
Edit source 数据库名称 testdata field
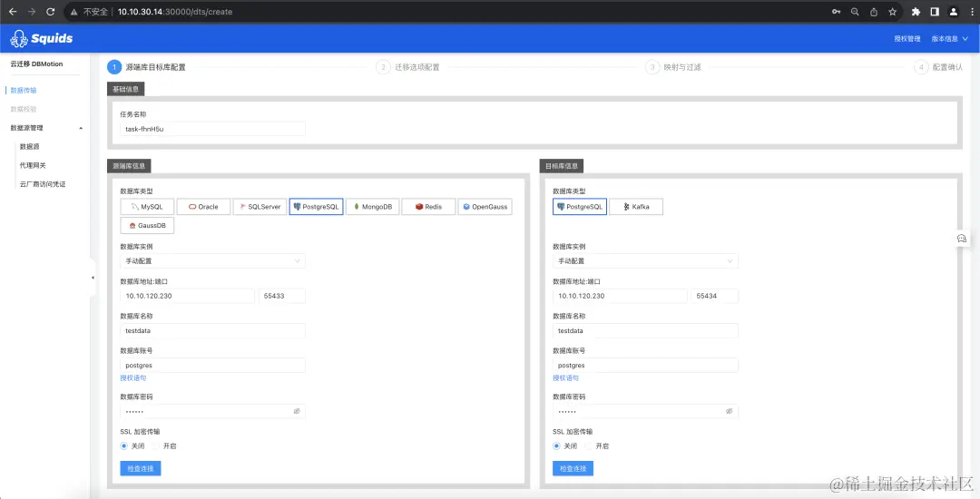point(212,331)
